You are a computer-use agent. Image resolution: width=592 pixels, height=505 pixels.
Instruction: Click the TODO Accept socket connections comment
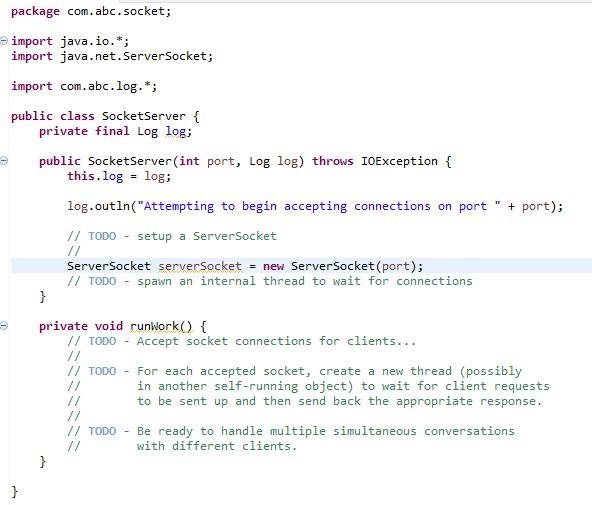241,342
